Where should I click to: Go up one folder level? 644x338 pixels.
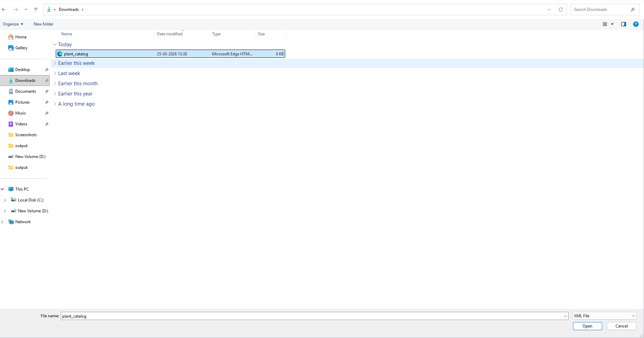coord(36,10)
